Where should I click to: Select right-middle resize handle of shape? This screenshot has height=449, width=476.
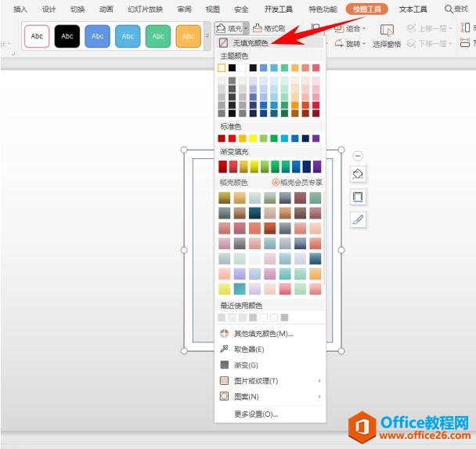pos(341,250)
